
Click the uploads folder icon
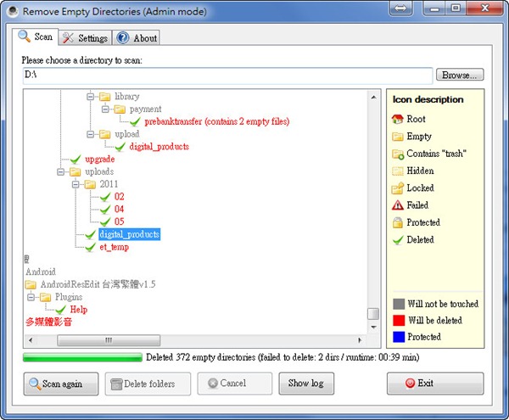pyautogui.click(x=75, y=171)
